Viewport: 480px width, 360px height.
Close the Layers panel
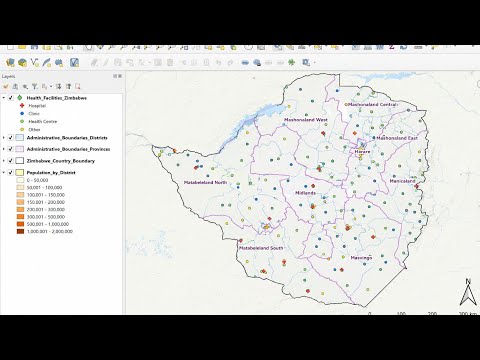coord(120,76)
